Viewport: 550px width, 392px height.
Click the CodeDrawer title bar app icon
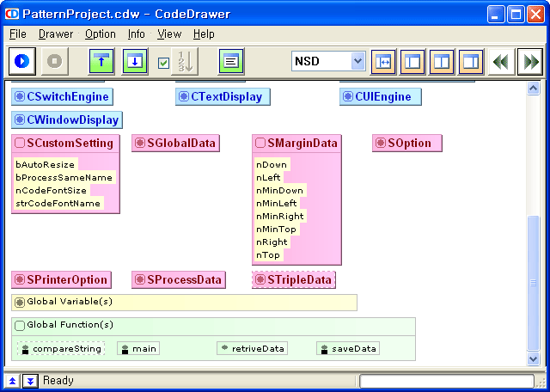(12, 14)
